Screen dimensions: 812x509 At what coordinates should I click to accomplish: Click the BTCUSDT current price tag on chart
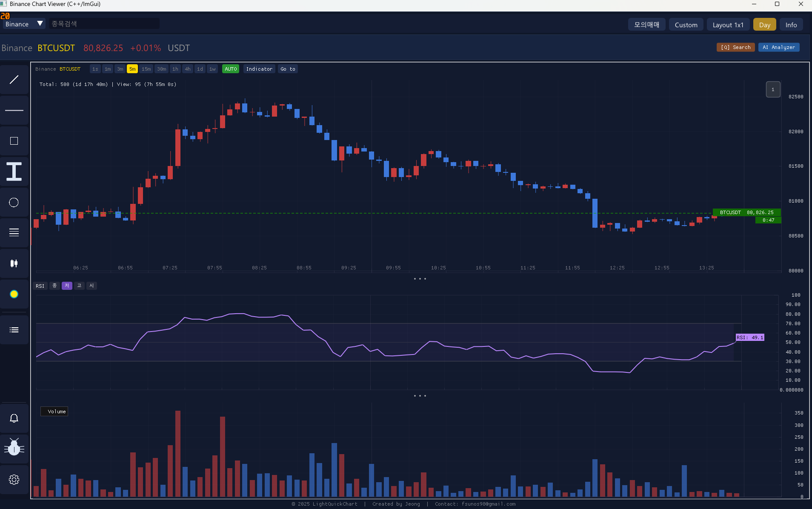[747, 212]
